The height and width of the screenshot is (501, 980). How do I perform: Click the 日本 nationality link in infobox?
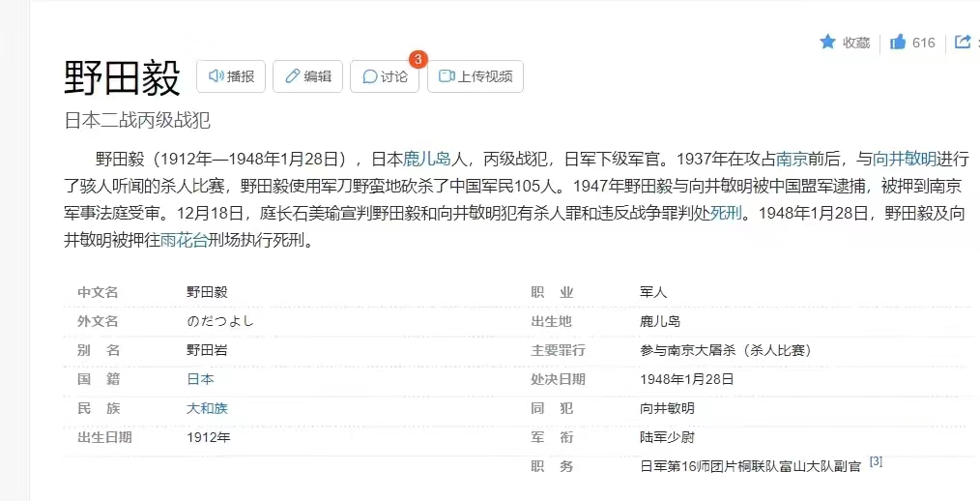click(200, 379)
